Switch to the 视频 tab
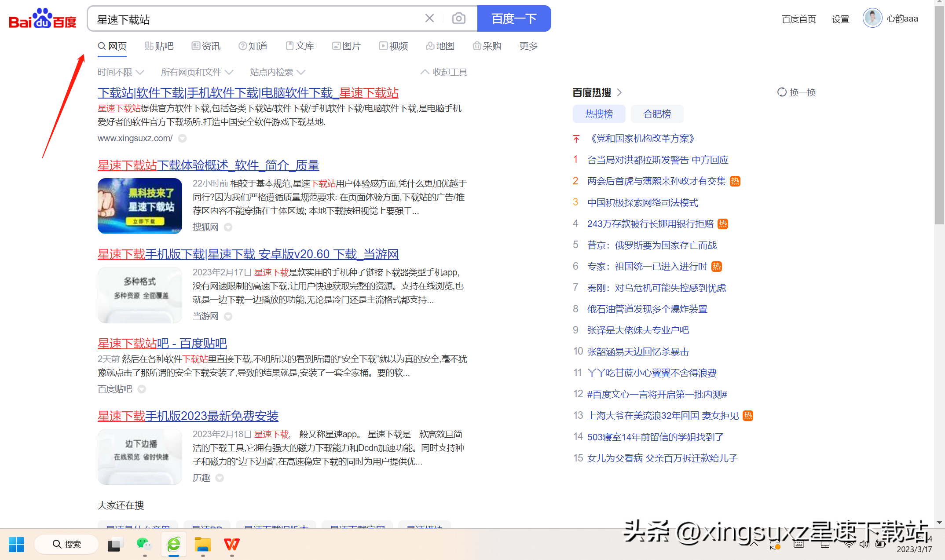The image size is (945, 560). [393, 46]
